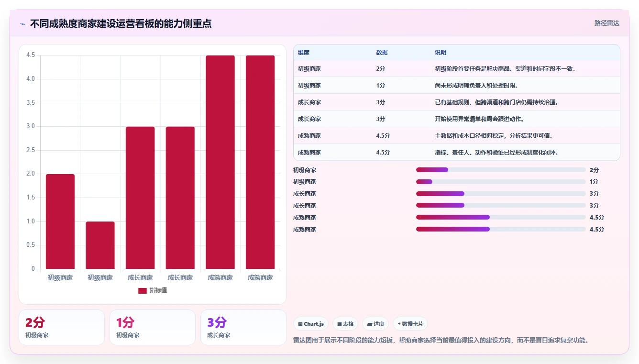This screenshot has width=639, height=364.
Task: Click the 2.5 tick on the chart axis
Action: tap(31, 150)
